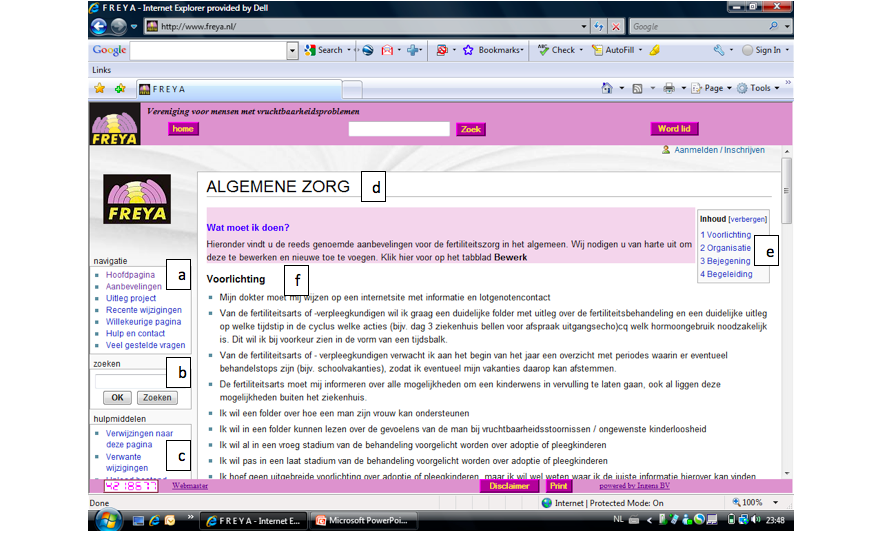Click the Windows Start orb
This screenshot has height=533, width=880.
click(109, 520)
